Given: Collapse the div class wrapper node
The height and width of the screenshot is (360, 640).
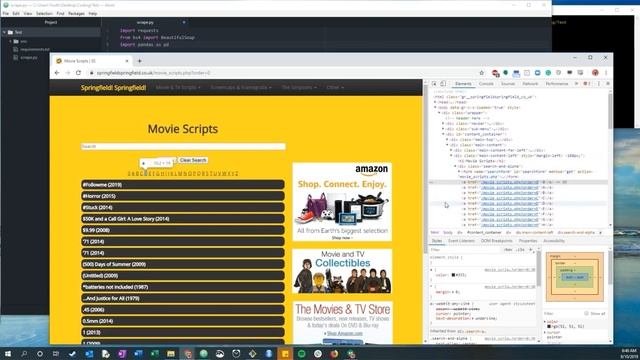Looking at the screenshot, I should point(439,113).
